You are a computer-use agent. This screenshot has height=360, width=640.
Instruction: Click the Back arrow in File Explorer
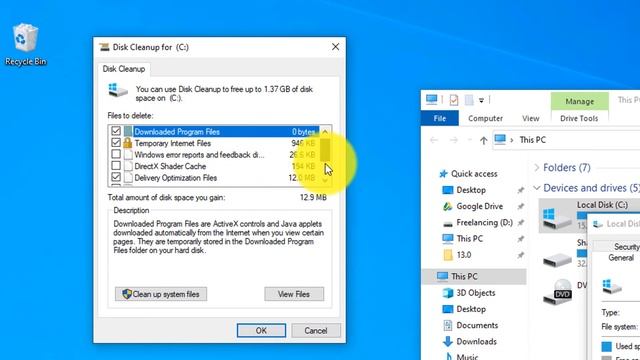point(434,140)
